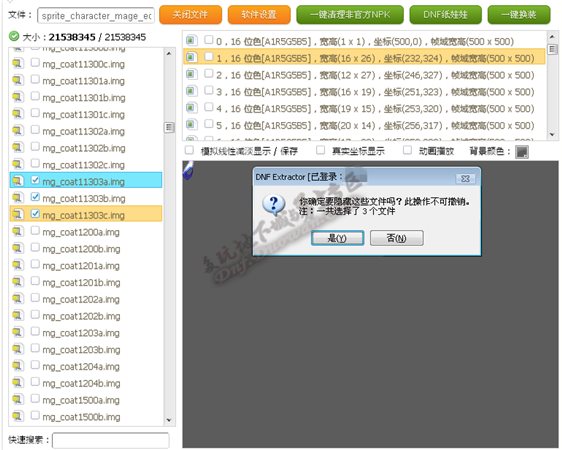Click the file icon beside mg_coat1200b.img
This screenshot has width=562, height=450.
click(18, 249)
